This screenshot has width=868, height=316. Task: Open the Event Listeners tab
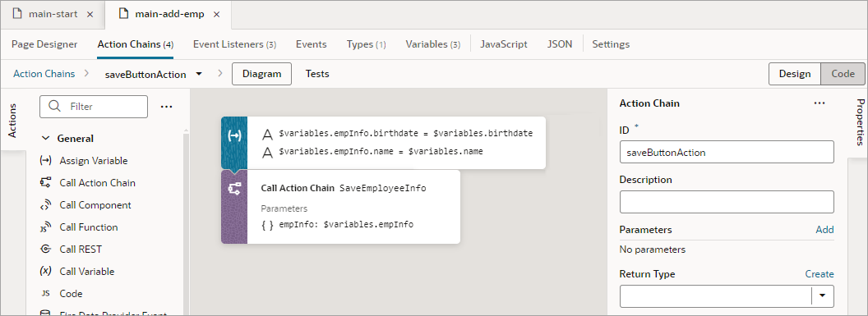235,44
